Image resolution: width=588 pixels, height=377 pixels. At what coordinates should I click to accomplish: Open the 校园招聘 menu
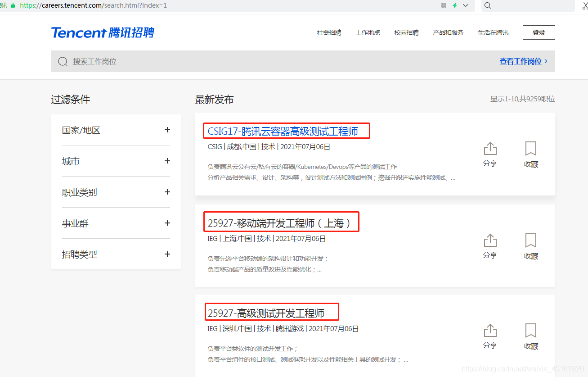(406, 32)
